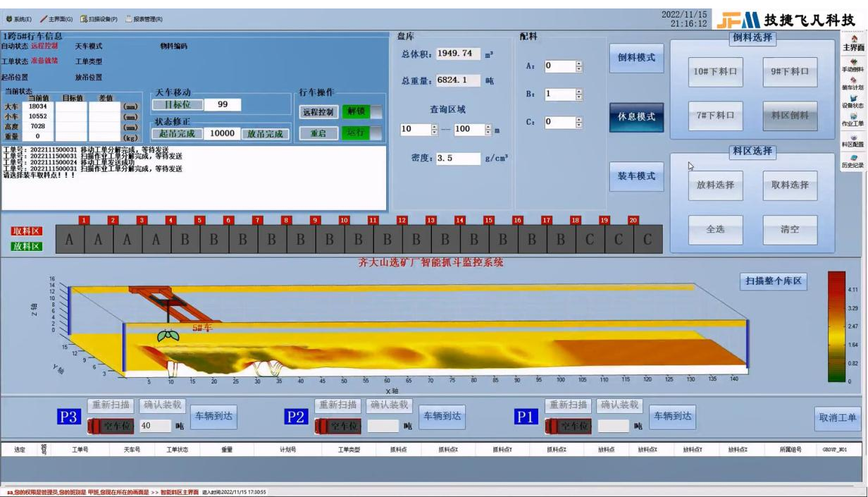The width and height of the screenshot is (868, 497).
Task: Click the spinner arrows for ingredient B
Action: (x=579, y=94)
